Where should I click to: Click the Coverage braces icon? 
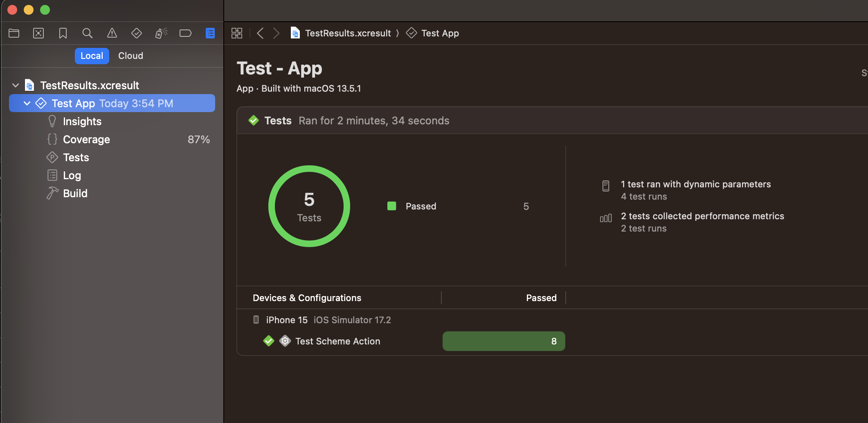tap(52, 139)
